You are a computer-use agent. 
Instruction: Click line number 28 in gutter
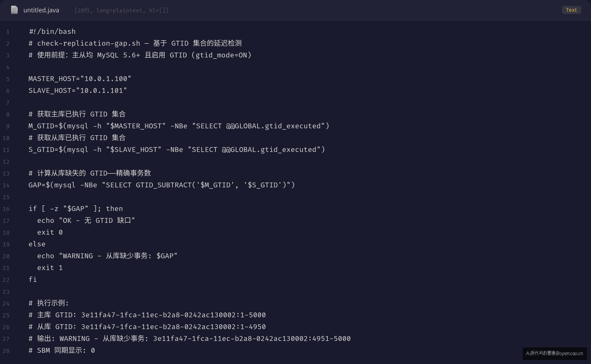6,351
